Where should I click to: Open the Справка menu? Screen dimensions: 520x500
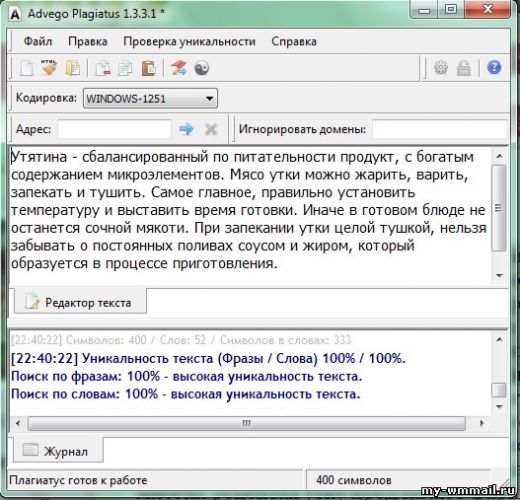[294, 41]
